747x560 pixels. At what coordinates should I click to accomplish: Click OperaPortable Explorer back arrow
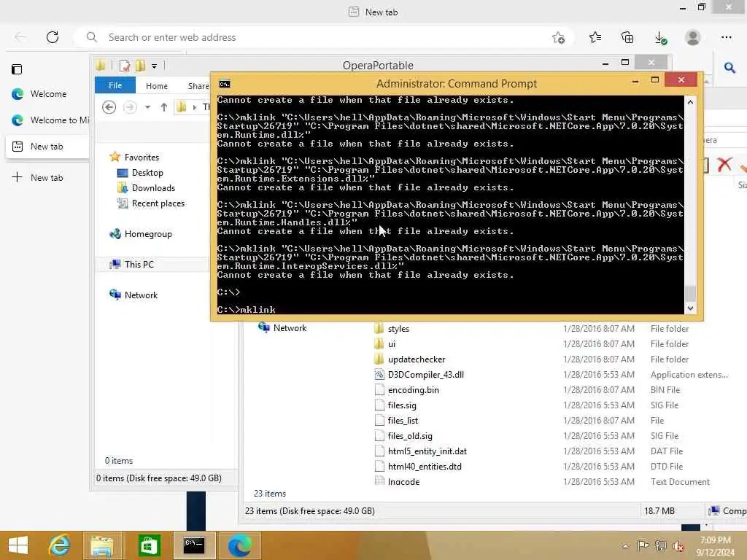(x=109, y=107)
